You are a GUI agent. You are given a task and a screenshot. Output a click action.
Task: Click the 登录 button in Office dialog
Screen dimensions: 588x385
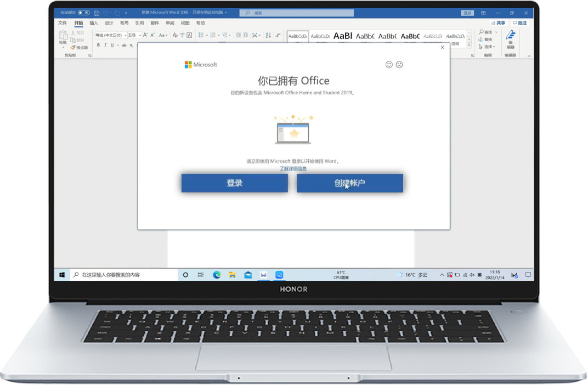tap(235, 183)
